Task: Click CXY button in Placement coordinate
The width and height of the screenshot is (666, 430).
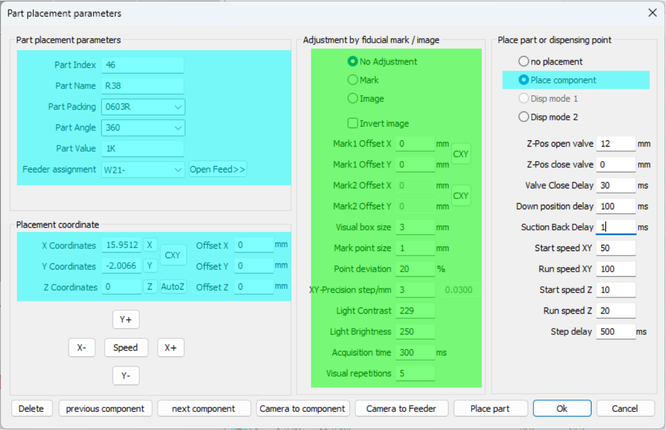Action: coord(174,255)
